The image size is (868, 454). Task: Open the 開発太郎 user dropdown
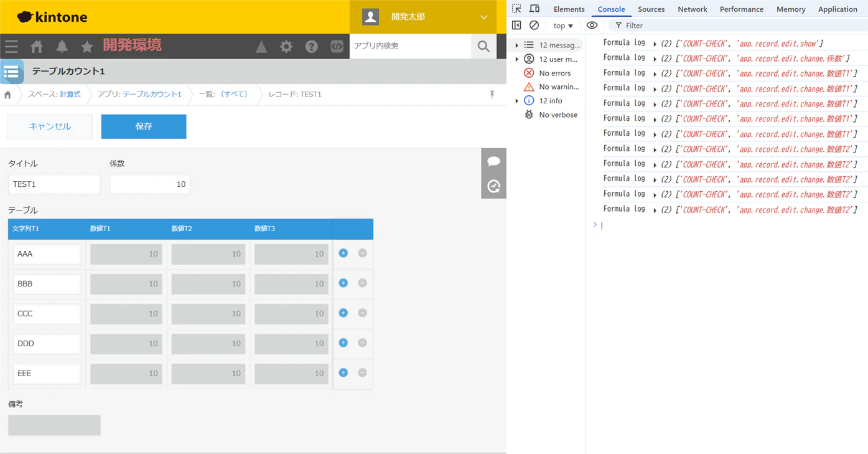(x=423, y=17)
